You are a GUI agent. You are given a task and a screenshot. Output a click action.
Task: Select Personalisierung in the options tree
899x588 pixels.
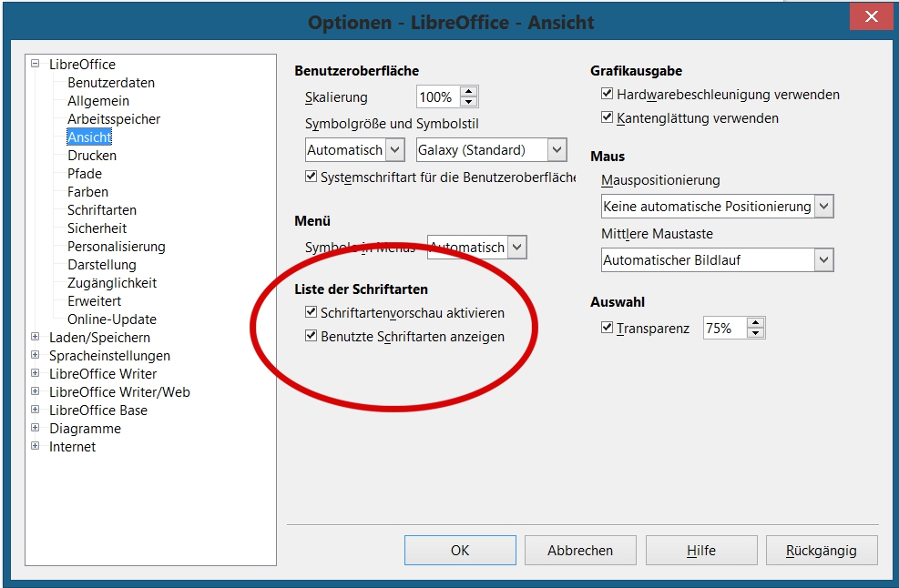click(117, 247)
